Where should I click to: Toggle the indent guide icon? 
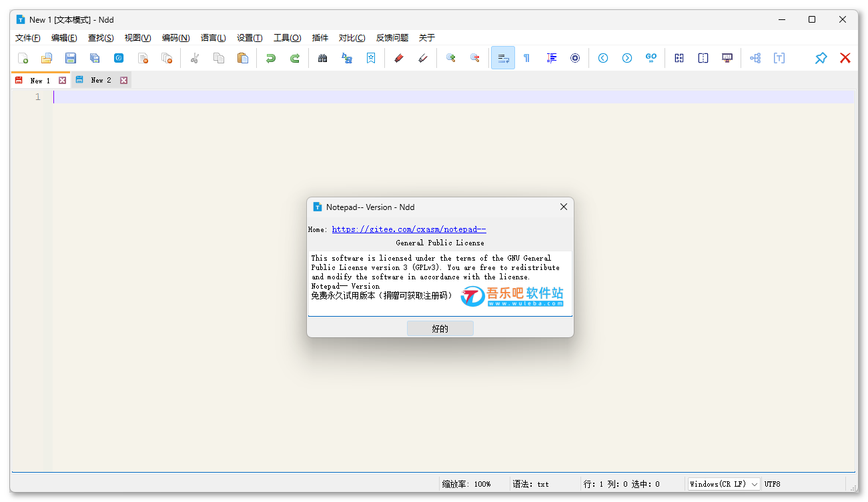point(551,58)
